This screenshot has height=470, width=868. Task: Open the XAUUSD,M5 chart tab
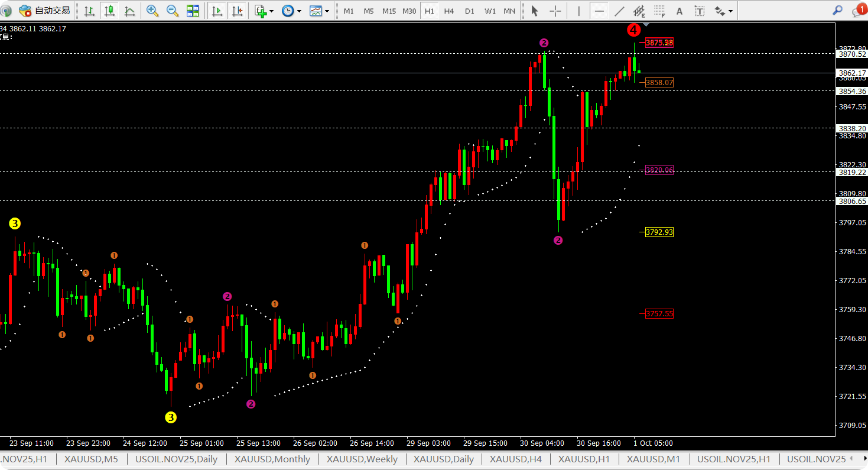pos(91,459)
